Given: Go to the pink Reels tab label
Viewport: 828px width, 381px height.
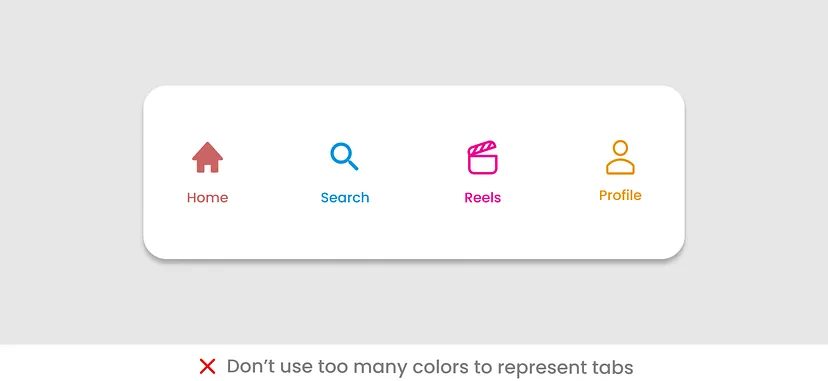Looking at the screenshot, I should tap(483, 198).
